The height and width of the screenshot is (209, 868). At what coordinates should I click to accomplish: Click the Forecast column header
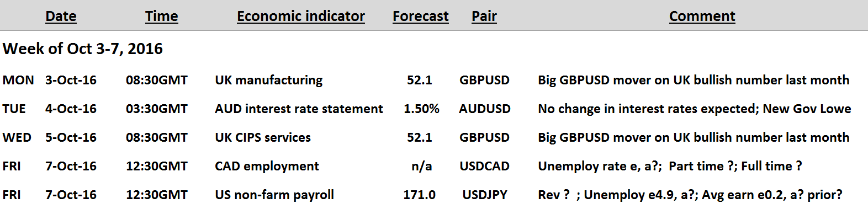421,17
